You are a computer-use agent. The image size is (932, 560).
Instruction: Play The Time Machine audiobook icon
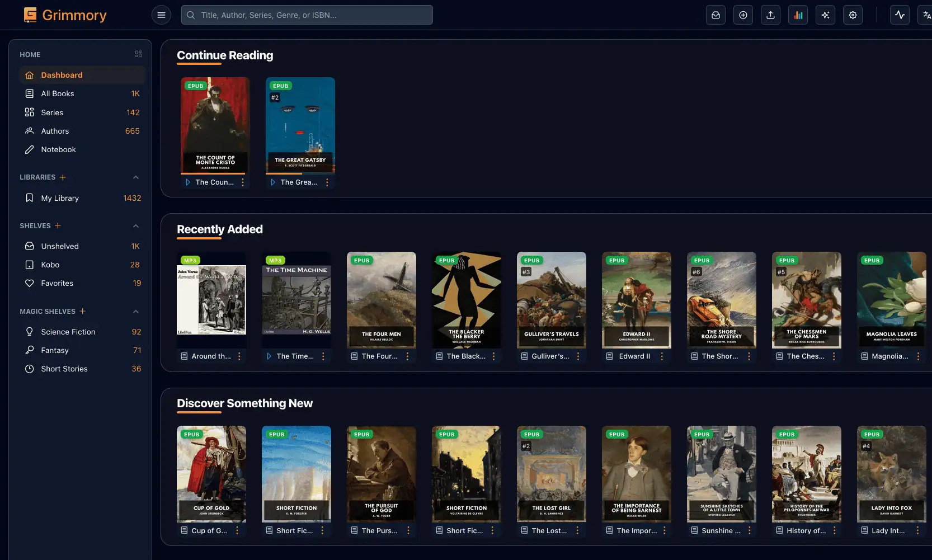pyautogui.click(x=269, y=356)
